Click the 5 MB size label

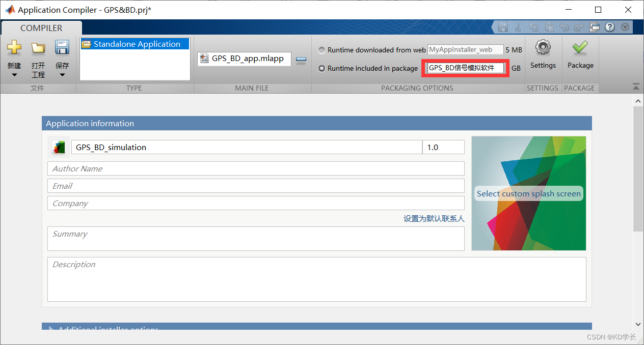point(514,50)
